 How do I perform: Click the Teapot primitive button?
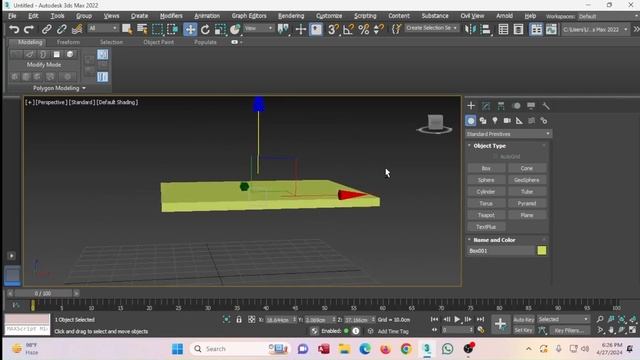point(486,215)
